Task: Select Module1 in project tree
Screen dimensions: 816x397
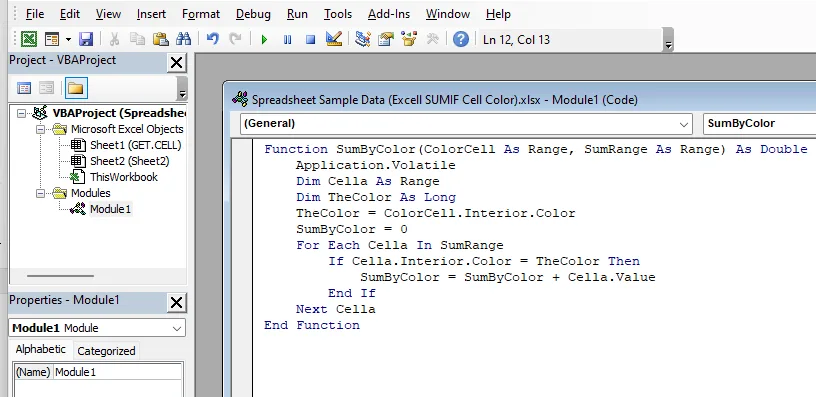Action: [110, 209]
